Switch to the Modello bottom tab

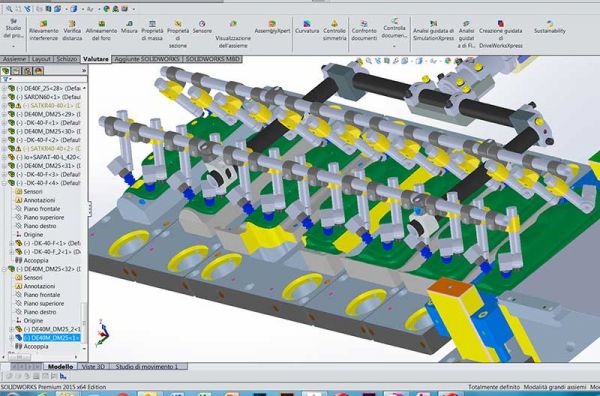click(60, 367)
